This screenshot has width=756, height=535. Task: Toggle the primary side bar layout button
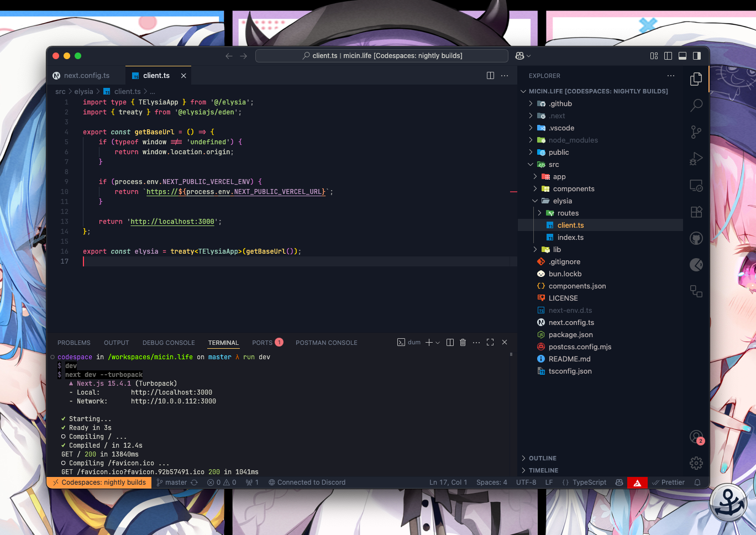tap(668, 56)
